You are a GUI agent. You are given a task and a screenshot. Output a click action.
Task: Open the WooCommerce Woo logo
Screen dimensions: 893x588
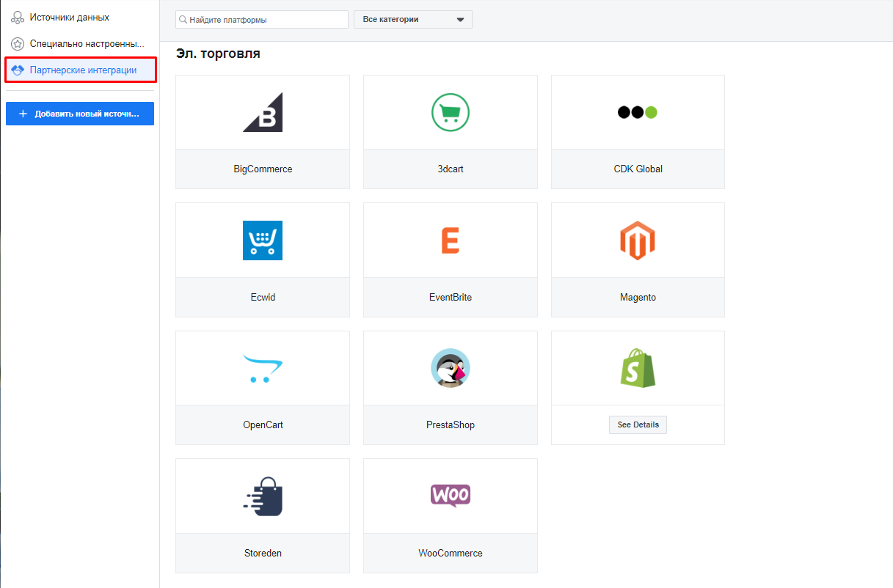click(x=450, y=496)
